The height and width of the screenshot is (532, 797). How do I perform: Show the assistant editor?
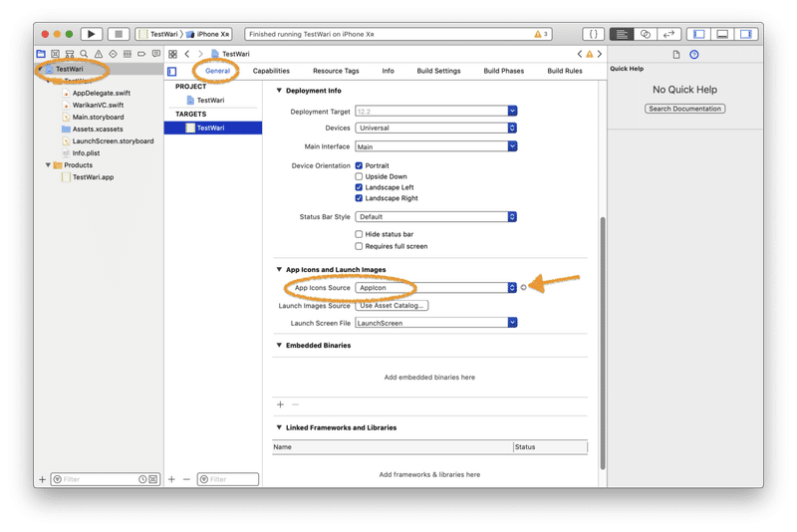[645, 34]
